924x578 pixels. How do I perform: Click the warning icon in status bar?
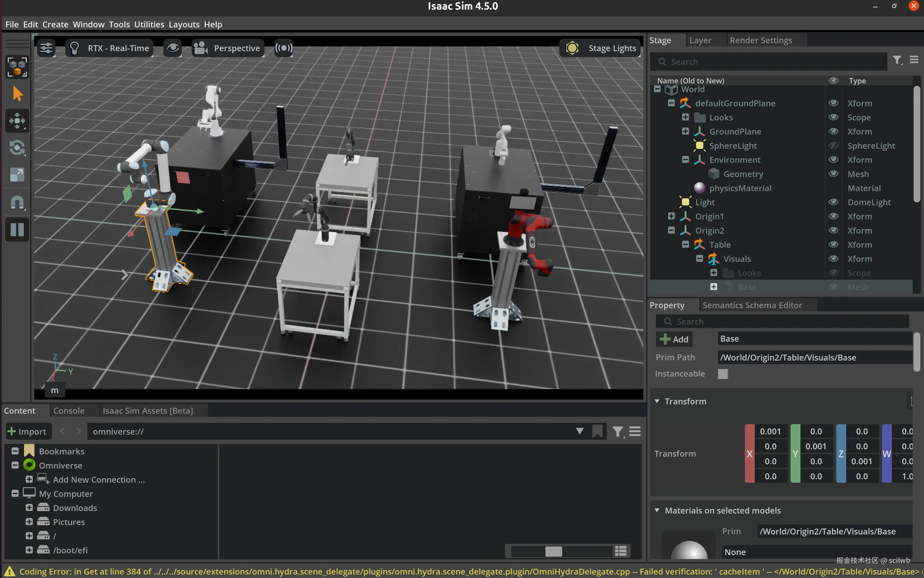click(10, 571)
